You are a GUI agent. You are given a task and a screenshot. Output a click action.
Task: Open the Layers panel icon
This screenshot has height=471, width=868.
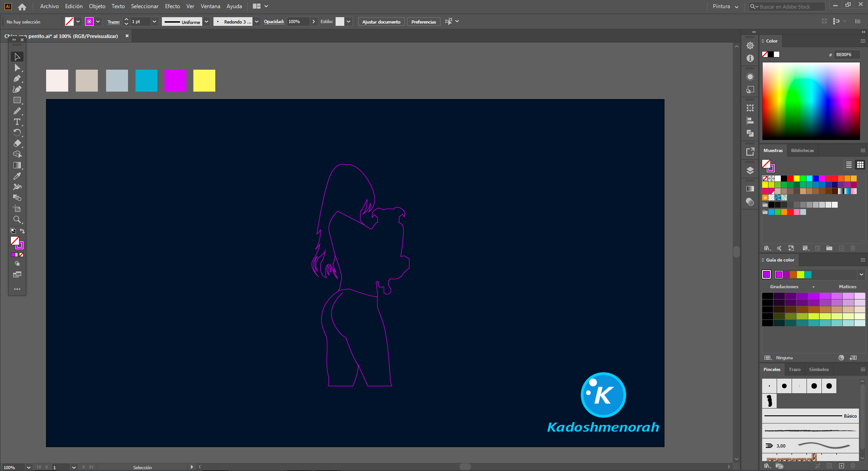pyautogui.click(x=750, y=171)
